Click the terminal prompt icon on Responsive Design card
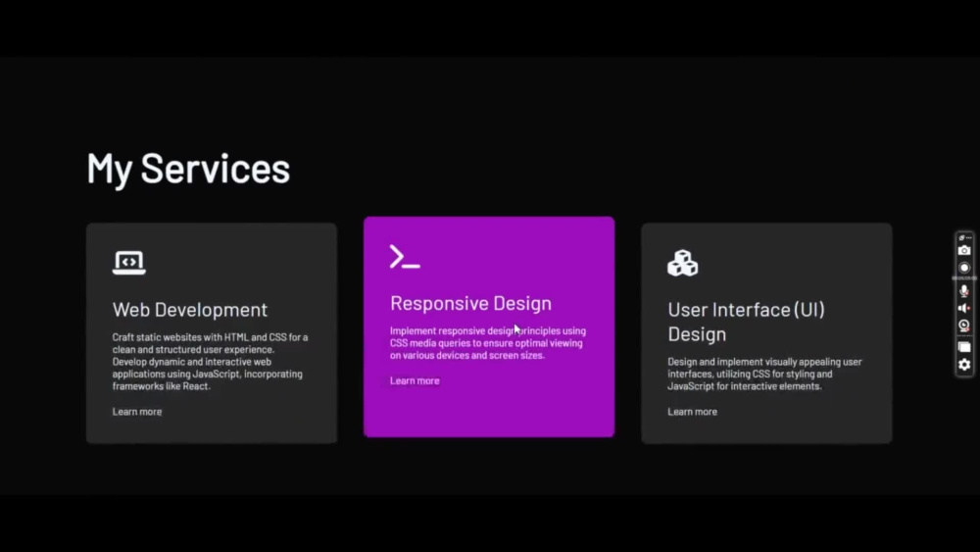The width and height of the screenshot is (980, 552). pyautogui.click(x=405, y=257)
